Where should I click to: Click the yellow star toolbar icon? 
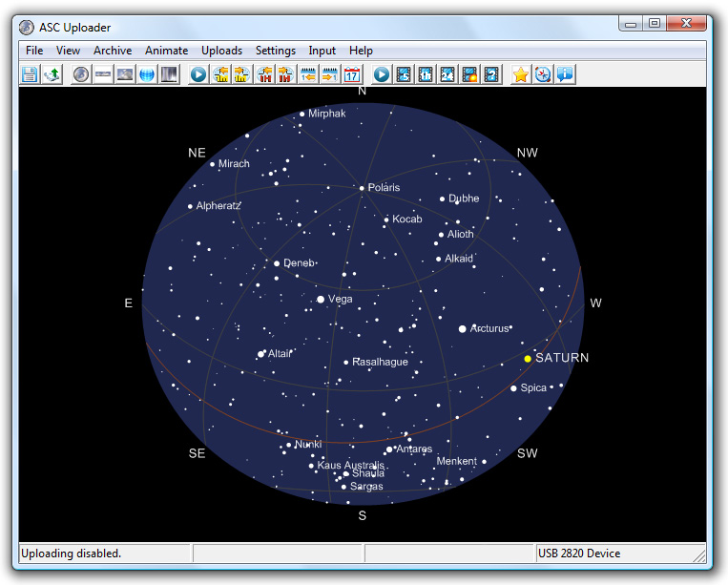coord(520,74)
